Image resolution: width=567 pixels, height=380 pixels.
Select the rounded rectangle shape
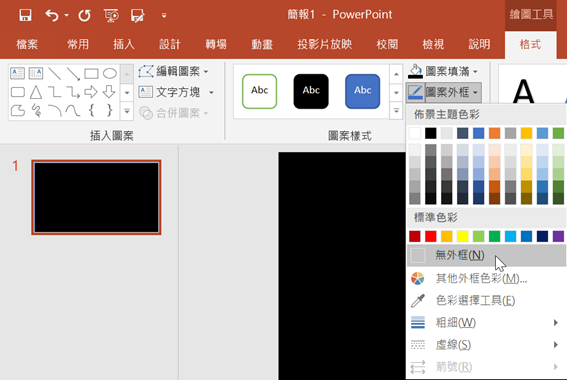[x=18, y=92]
